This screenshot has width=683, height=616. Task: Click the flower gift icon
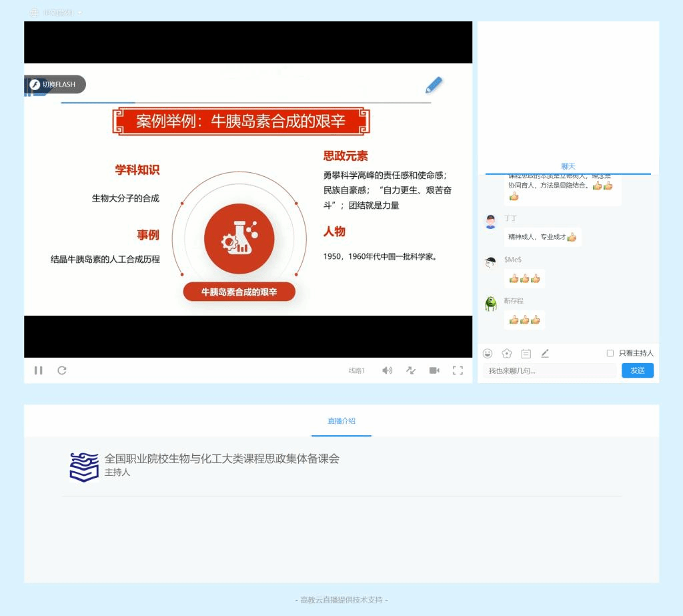(x=506, y=353)
